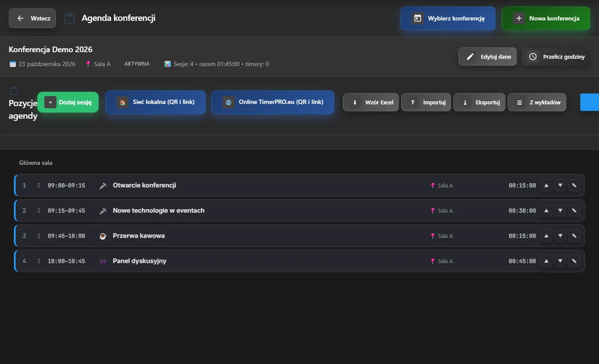The height and width of the screenshot is (364, 599).
Task: Click the 00:45:00 duration value
Action: 522,261
